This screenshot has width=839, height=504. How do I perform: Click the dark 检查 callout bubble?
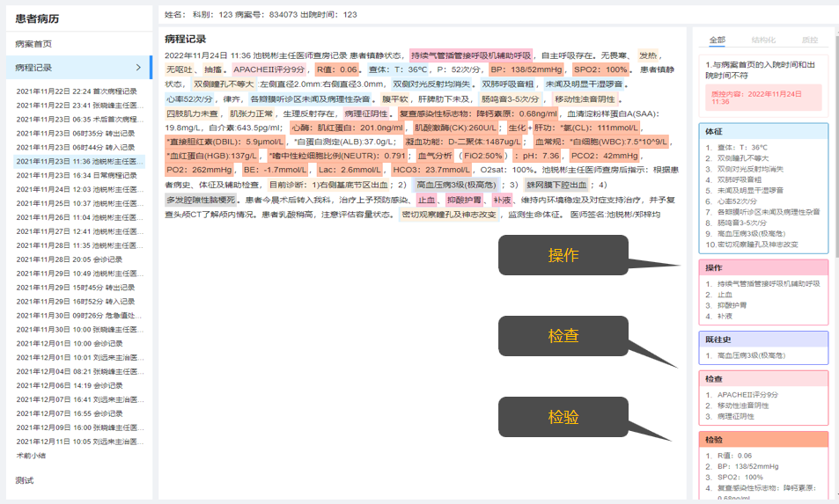pos(563,336)
